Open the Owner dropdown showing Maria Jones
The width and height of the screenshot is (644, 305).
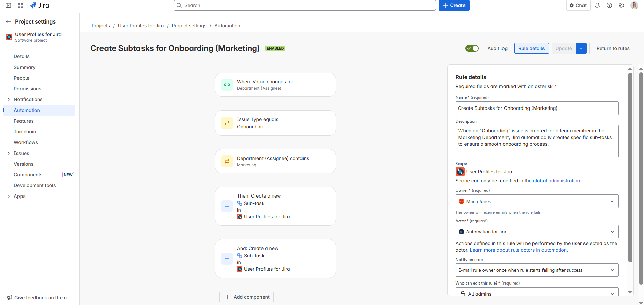pyautogui.click(x=537, y=201)
